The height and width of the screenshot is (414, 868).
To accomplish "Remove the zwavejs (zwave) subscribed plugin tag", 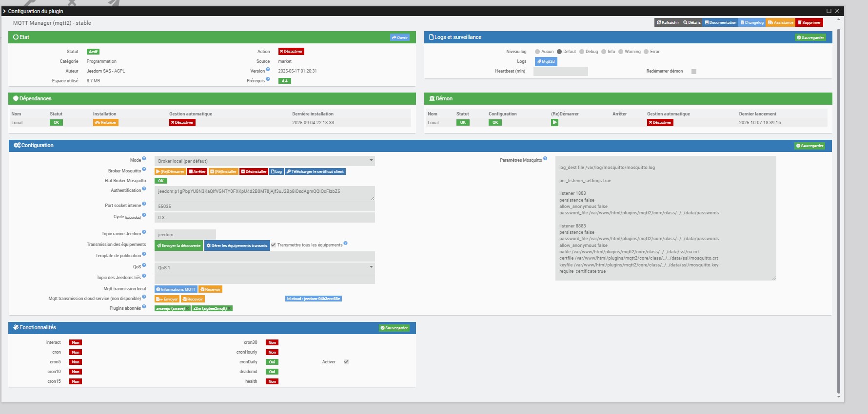I will tap(187, 308).
